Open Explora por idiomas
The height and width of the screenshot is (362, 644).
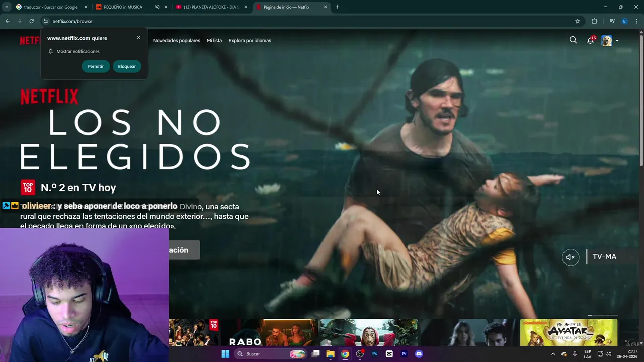point(250,41)
